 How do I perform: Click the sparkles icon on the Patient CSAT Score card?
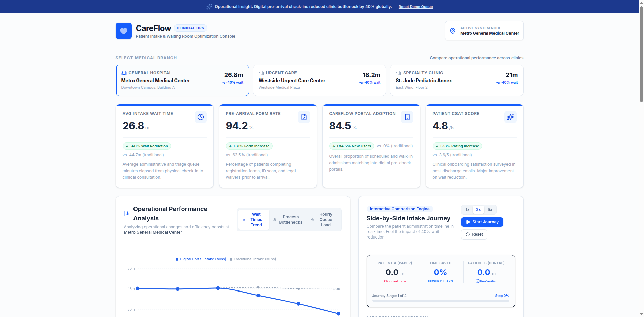[x=511, y=117]
